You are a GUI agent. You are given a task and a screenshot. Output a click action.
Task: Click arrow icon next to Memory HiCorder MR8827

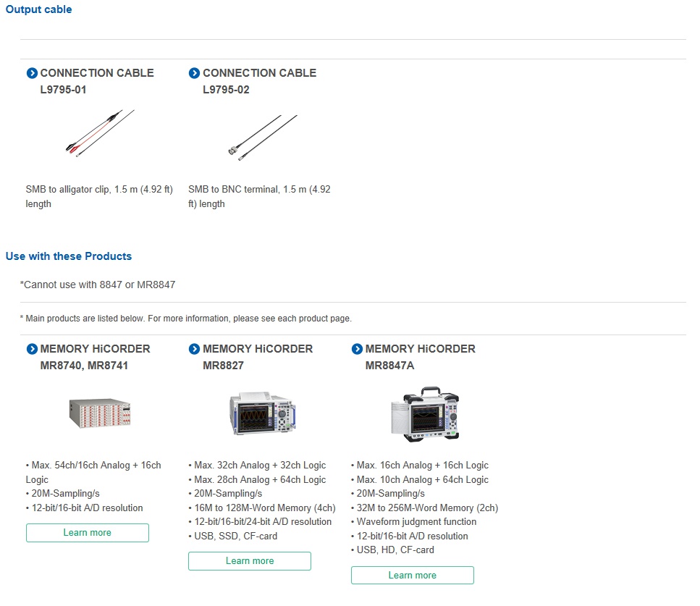194,349
